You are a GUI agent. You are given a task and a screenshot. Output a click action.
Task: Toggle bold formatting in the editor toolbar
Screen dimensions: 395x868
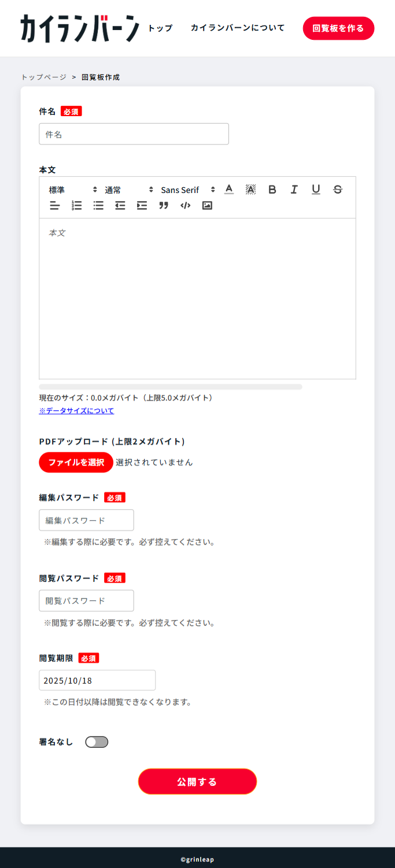[272, 190]
